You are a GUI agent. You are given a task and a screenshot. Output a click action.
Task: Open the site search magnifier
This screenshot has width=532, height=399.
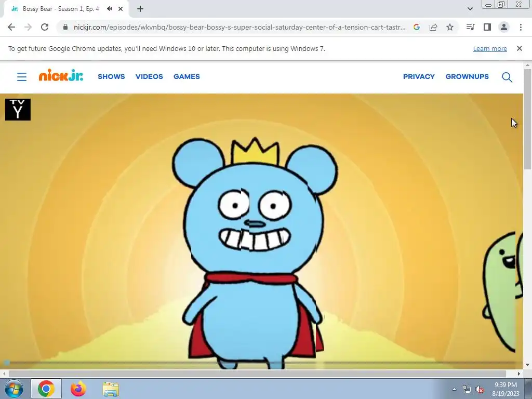[507, 77]
